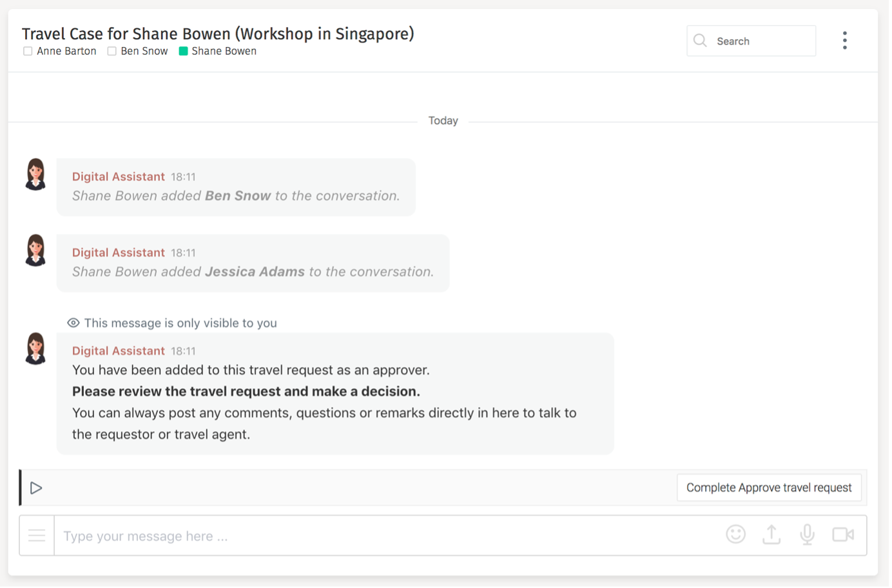Click the file upload icon
This screenshot has width=892, height=588.
point(771,535)
